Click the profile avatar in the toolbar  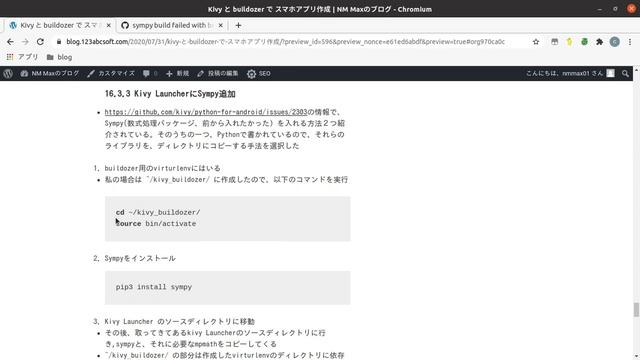(x=615, y=42)
